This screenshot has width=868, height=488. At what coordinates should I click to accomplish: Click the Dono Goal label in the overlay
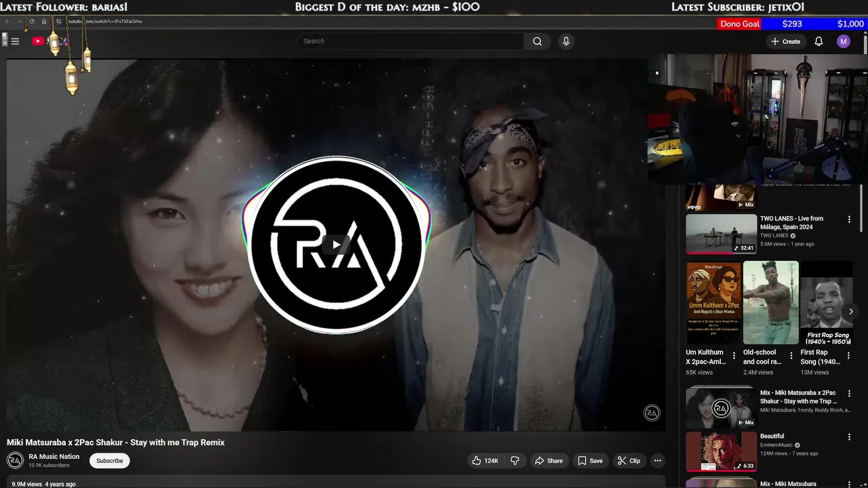point(740,24)
